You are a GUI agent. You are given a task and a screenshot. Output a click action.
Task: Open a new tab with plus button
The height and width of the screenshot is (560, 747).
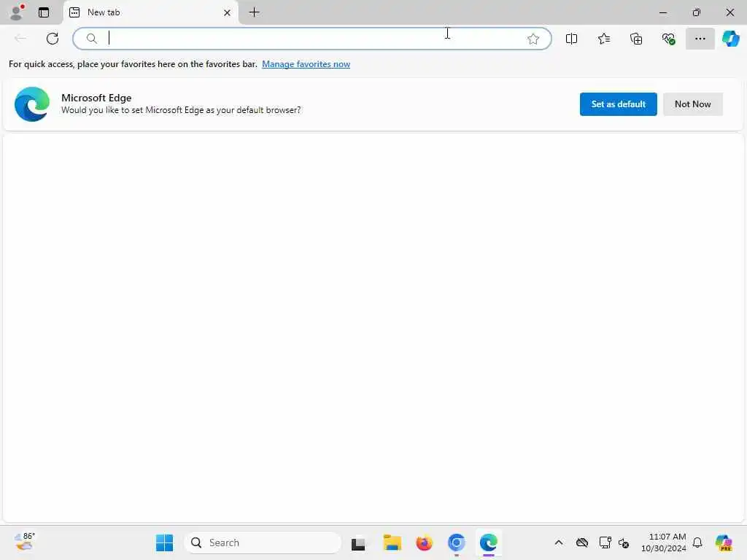[x=255, y=12]
